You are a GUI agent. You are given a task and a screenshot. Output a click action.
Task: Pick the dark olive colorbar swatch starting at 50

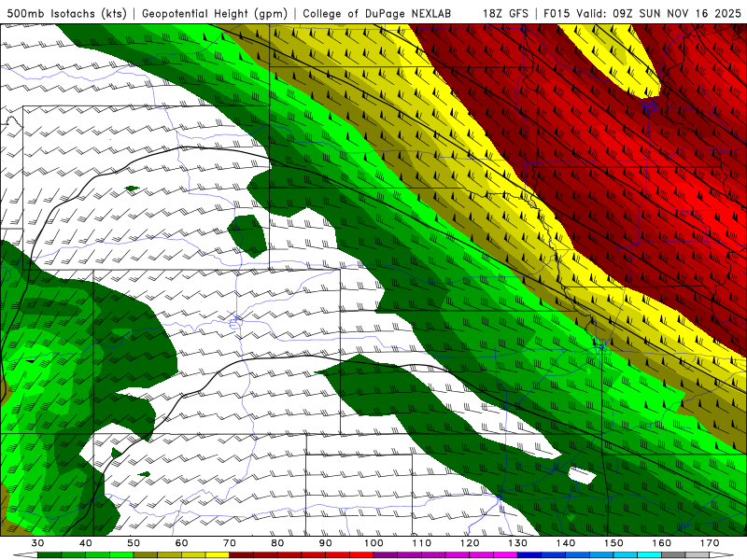[x=146, y=554]
